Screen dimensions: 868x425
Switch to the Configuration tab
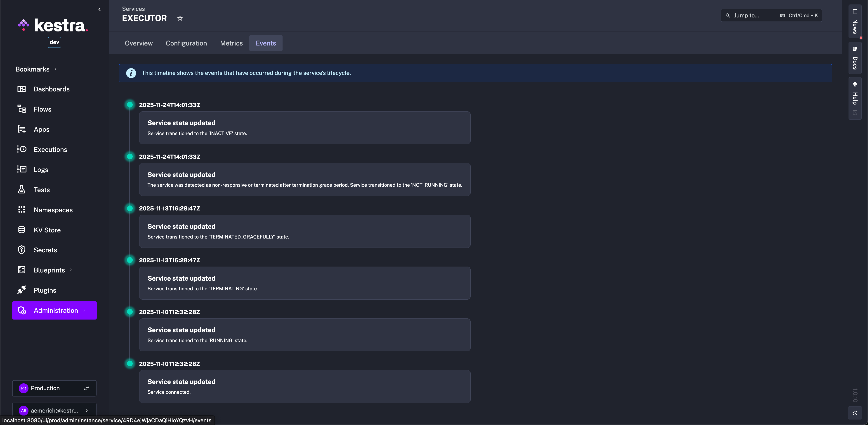coord(186,43)
